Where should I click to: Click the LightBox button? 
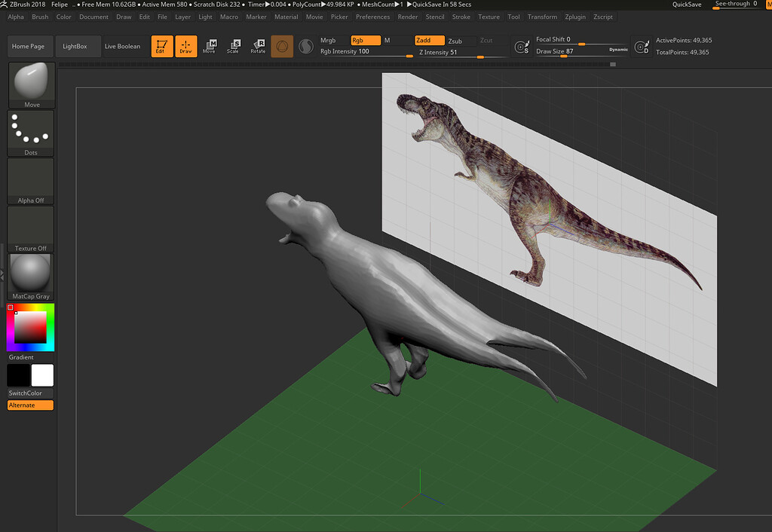(x=78, y=46)
